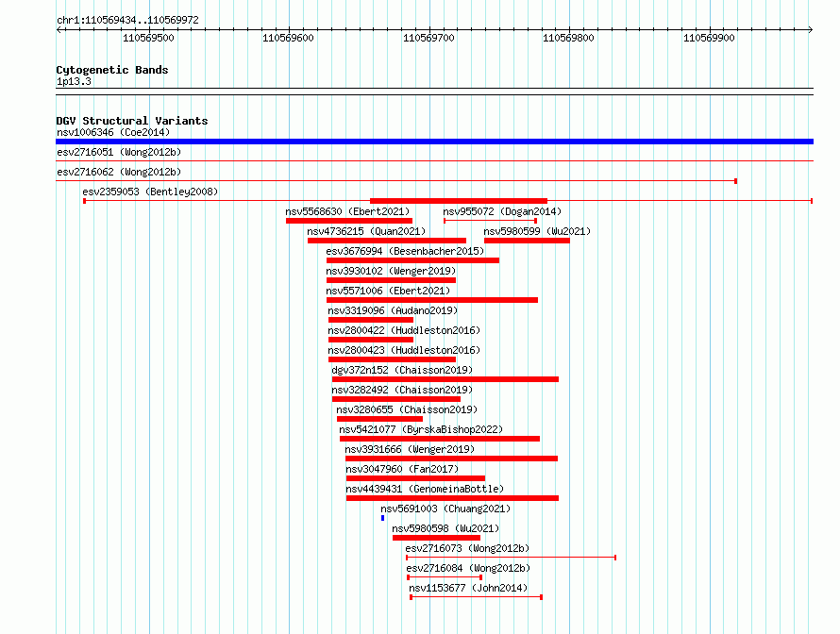Click ruler position 110569600
Viewport: 840px width, 634px height.
pos(288,38)
